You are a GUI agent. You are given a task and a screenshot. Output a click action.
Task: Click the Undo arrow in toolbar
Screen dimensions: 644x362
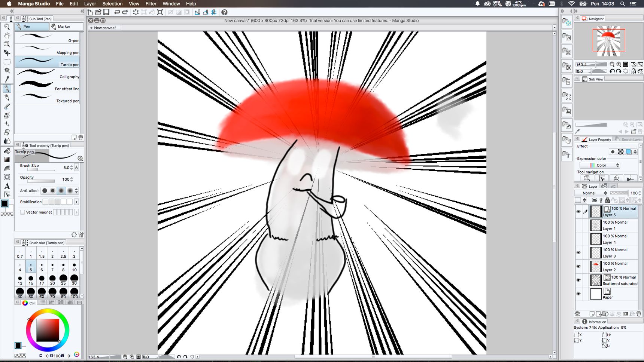tap(117, 12)
